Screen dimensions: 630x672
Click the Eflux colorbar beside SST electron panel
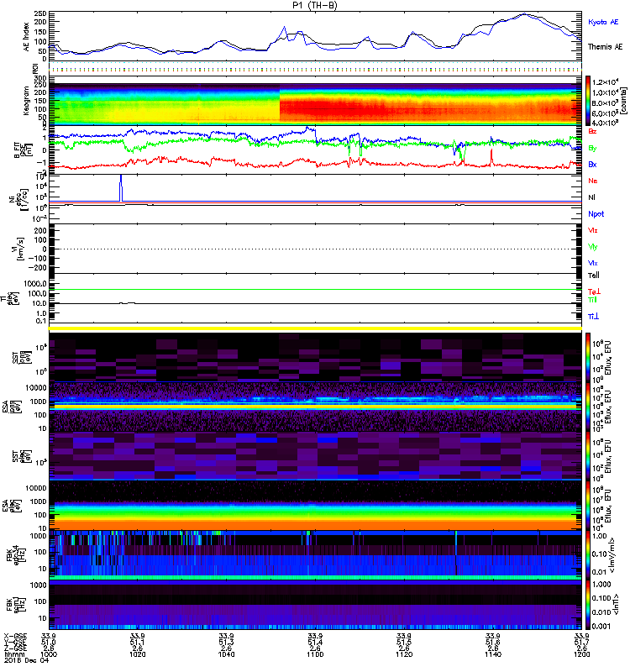point(588,456)
